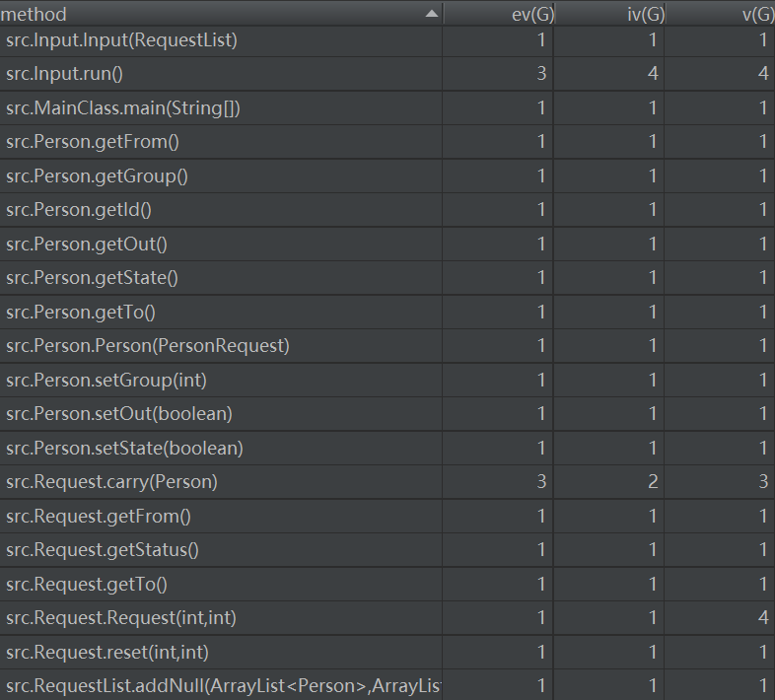Select row src.Request.getStatus()
Viewport: 775px width, 700px height.
pyautogui.click(x=387, y=550)
